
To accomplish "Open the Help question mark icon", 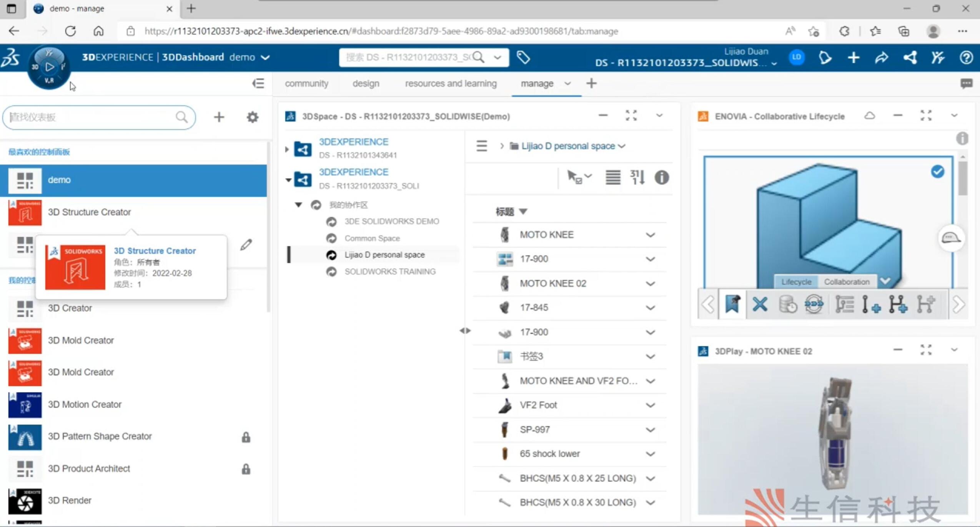I will [x=966, y=58].
